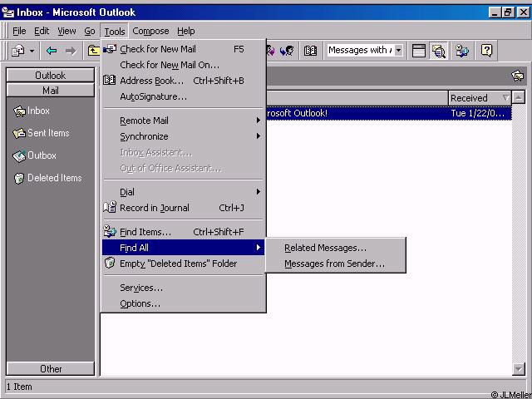Click the '1 Item' status bar text

tap(19, 387)
